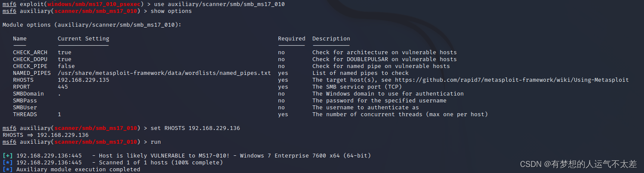Click the 'Current Setting' column header
Screen dimensions: 644x173
click(x=83, y=39)
